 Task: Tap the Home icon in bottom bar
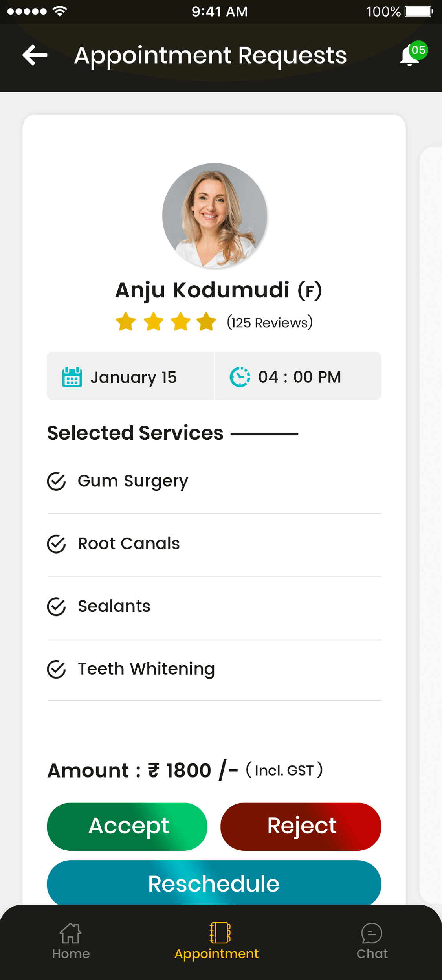(x=71, y=933)
